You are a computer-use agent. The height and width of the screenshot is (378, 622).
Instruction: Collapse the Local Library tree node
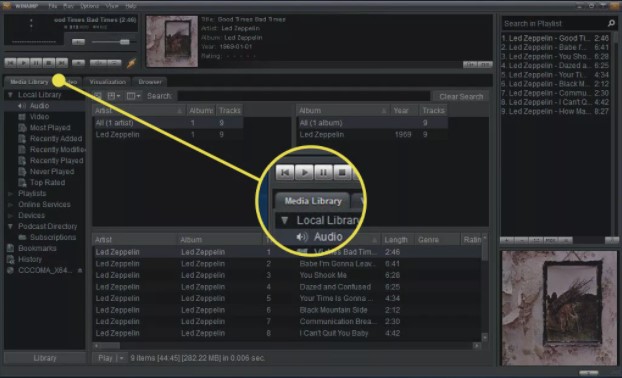(11, 95)
